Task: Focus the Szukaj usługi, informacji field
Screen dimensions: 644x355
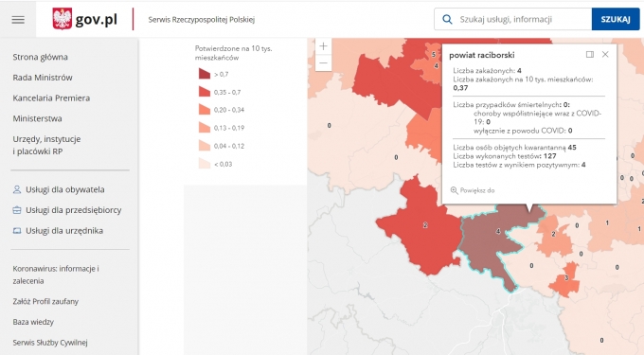Action: tap(512, 19)
